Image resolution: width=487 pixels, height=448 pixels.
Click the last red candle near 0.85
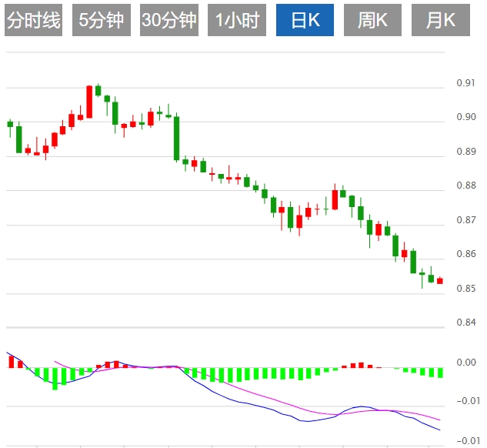coord(440,280)
